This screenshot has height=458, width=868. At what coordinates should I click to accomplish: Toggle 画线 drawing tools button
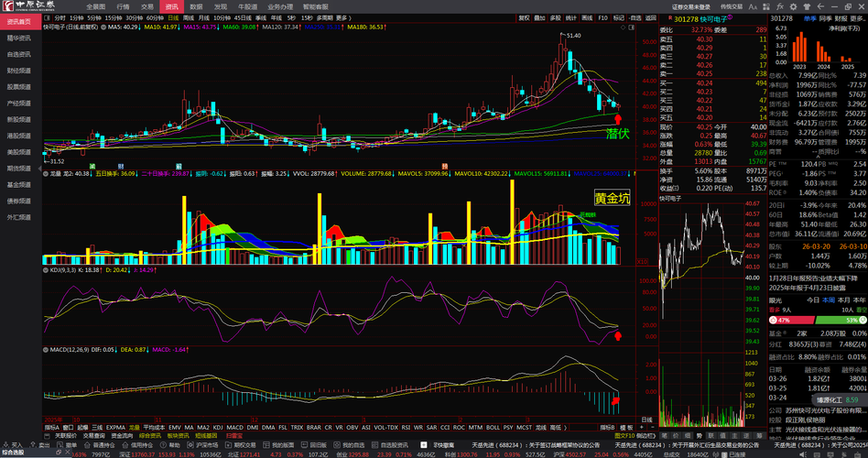coord(587,17)
